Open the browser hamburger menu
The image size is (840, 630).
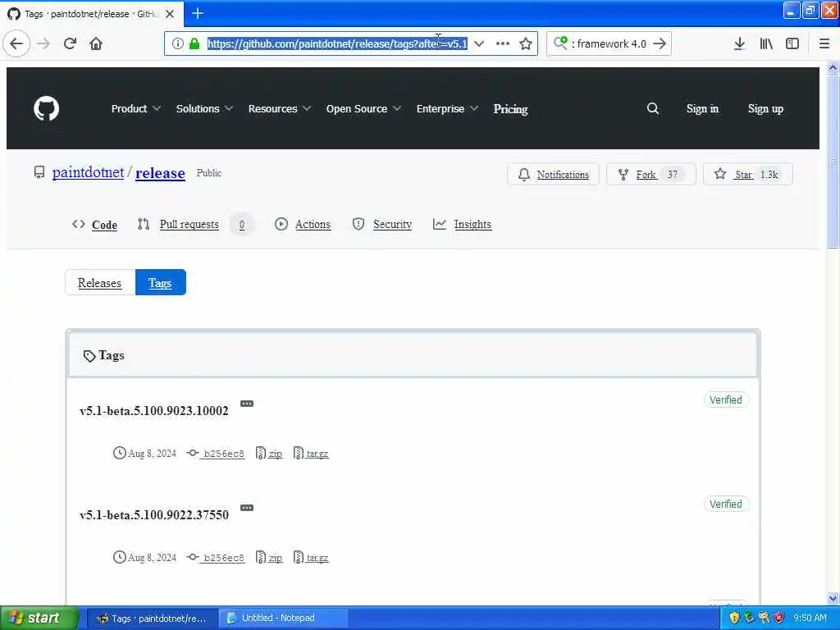(824, 43)
